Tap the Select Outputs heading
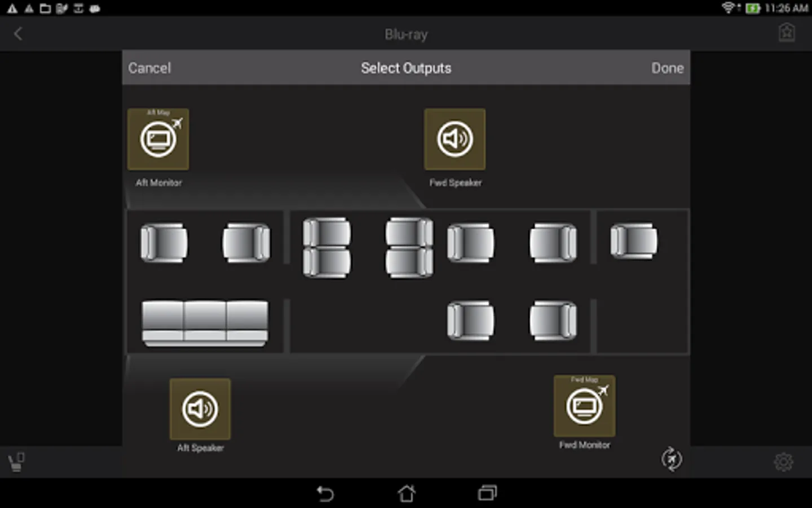Viewport: 812px width, 508px height. tap(406, 68)
